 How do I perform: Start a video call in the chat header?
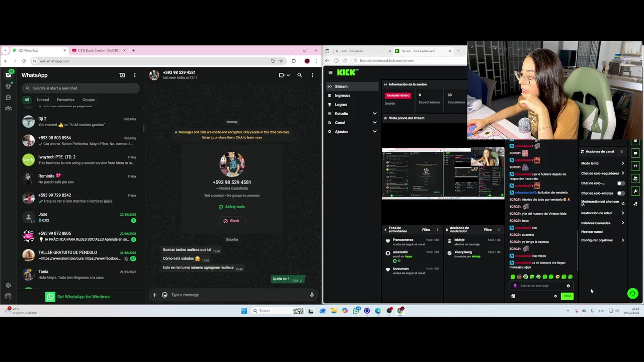click(x=281, y=75)
